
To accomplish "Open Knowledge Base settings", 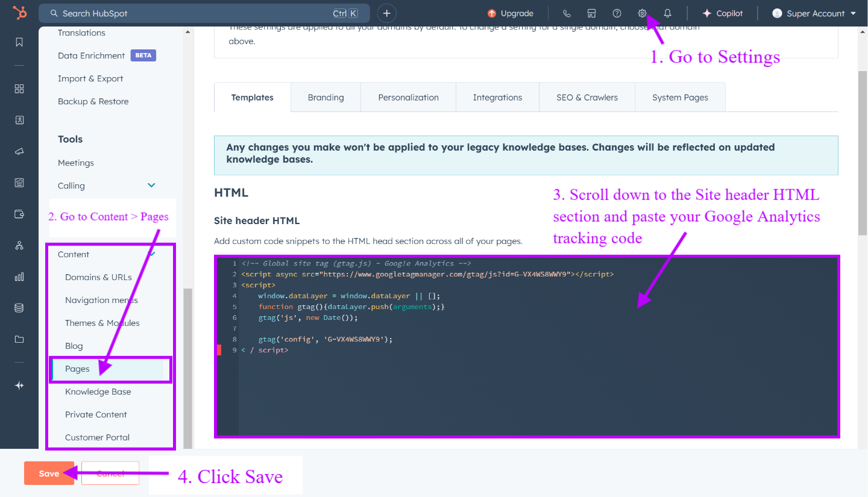I will [x=98, y=392].
